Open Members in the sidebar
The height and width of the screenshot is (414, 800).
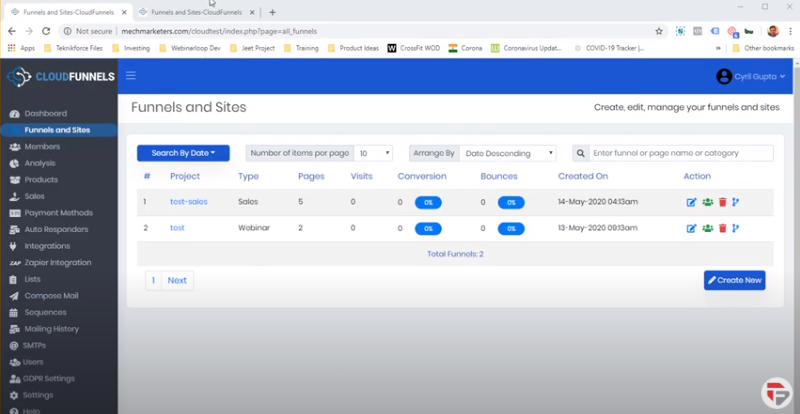click(42, 146)
